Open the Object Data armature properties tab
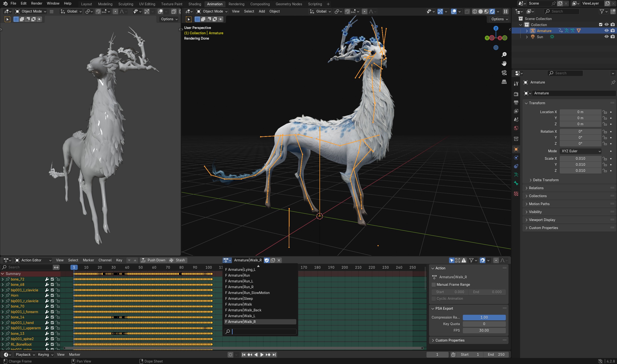Screen dimensions: 617x364 pos(516,175)
